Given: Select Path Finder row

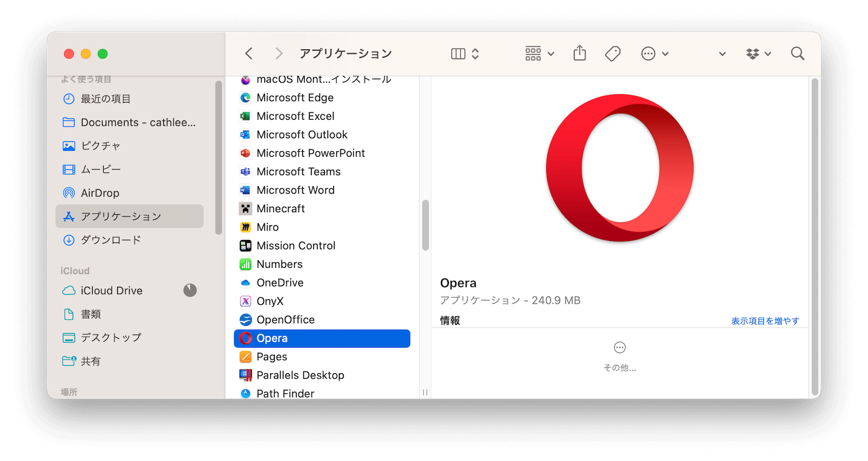Looking at the screenshot, I should tap(322, 393).
